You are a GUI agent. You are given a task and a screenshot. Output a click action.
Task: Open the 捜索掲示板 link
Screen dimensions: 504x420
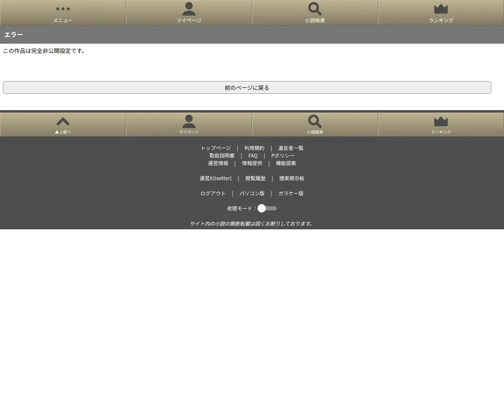(x=292, y=178)
